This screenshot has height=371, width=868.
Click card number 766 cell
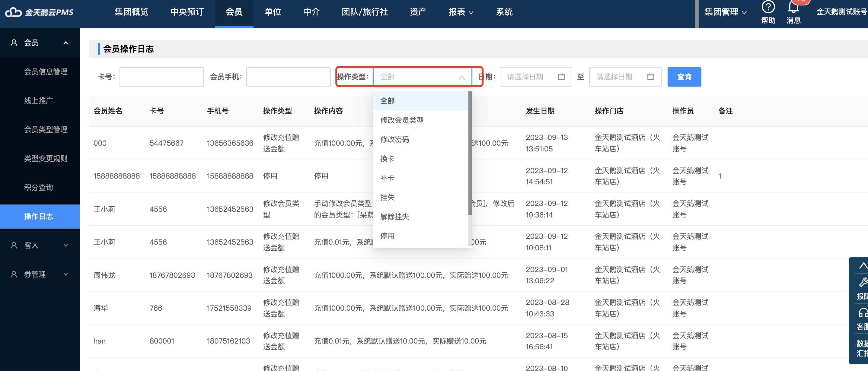click(156, 308)
